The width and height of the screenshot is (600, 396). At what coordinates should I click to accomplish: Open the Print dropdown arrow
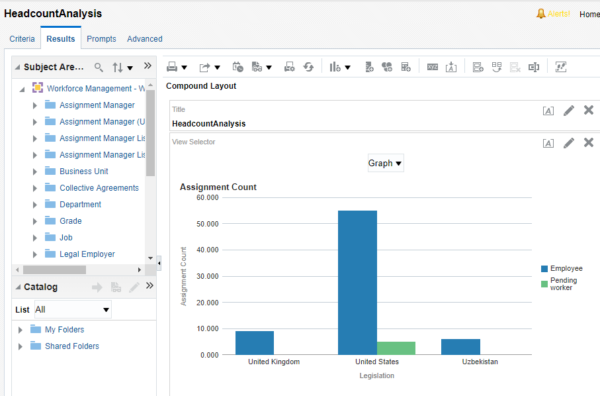click(x=184, y=68)
